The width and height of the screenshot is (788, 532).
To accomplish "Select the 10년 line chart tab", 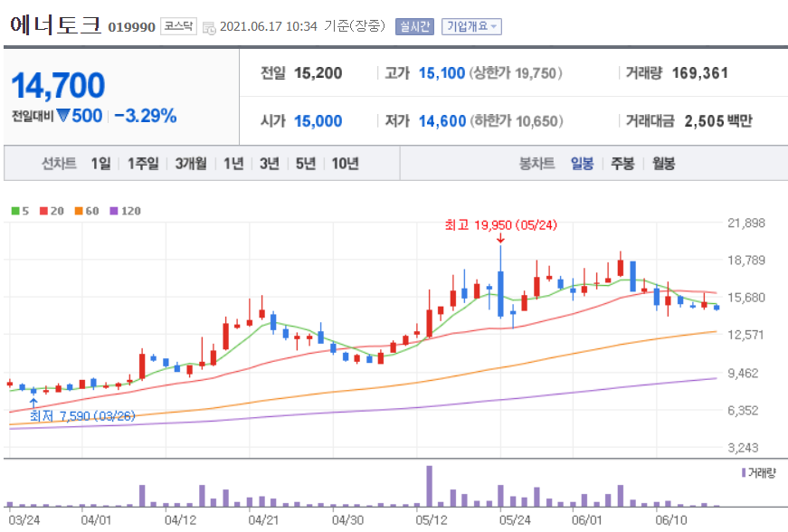I will pos(346,163).
